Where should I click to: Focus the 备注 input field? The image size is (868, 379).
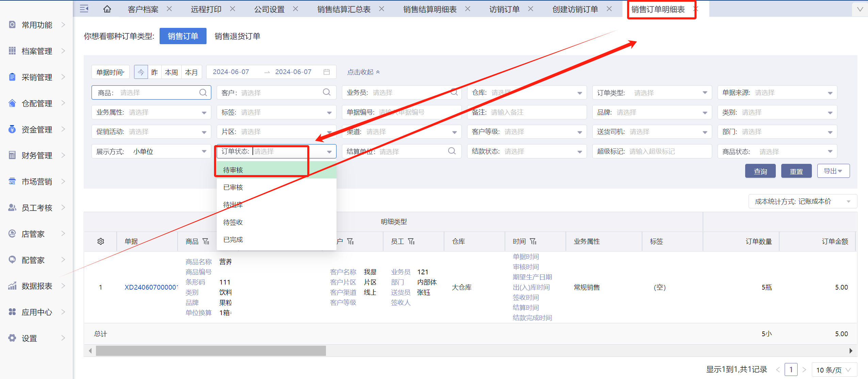(x=527, y=112)
